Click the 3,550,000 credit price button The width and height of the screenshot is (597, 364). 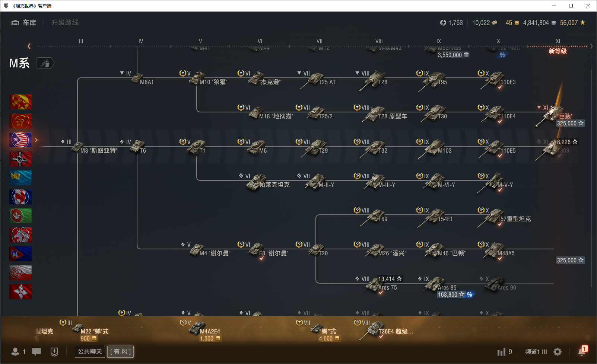point(453,55)
